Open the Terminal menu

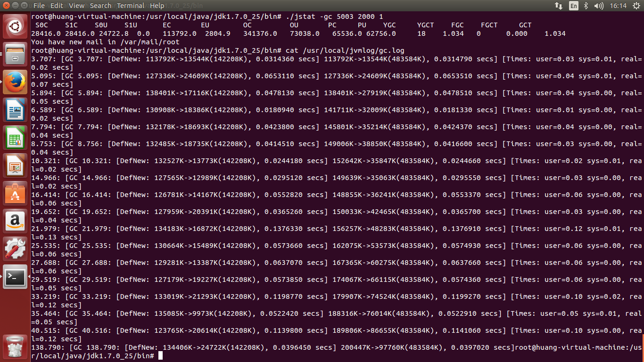131,6
